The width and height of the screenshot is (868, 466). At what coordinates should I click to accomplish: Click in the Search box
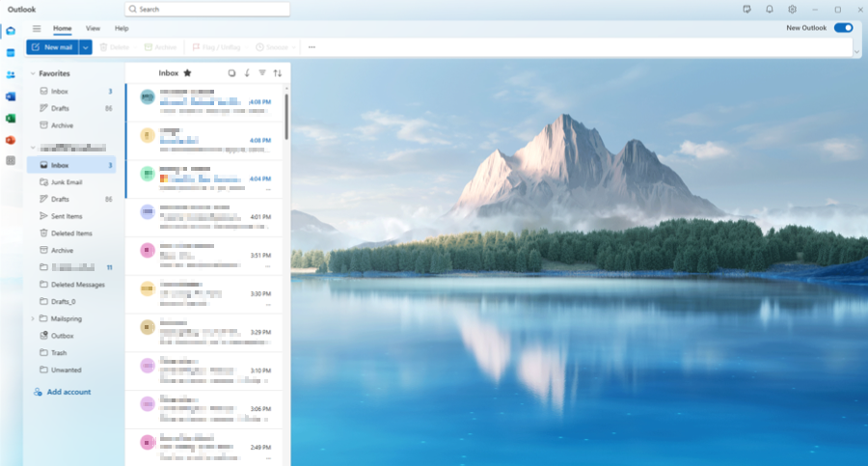[207, 9]
